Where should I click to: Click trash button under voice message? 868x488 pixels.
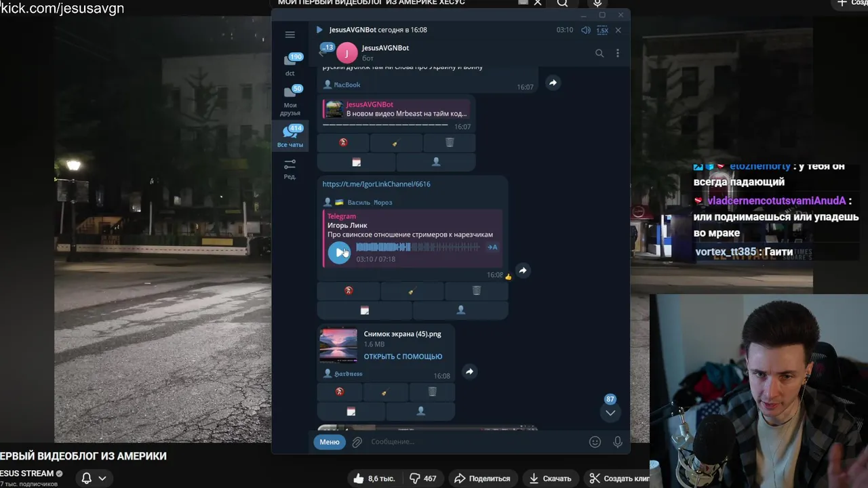[x=476, y=290]
